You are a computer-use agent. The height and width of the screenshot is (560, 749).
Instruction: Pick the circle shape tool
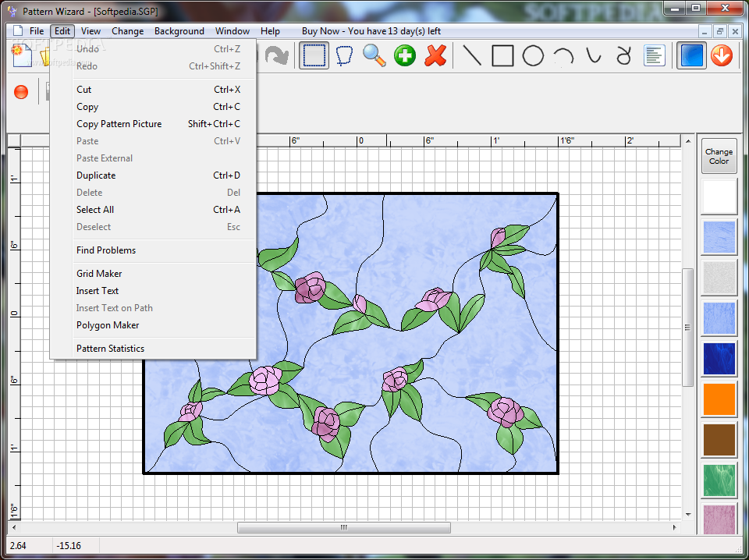[533, 56]
